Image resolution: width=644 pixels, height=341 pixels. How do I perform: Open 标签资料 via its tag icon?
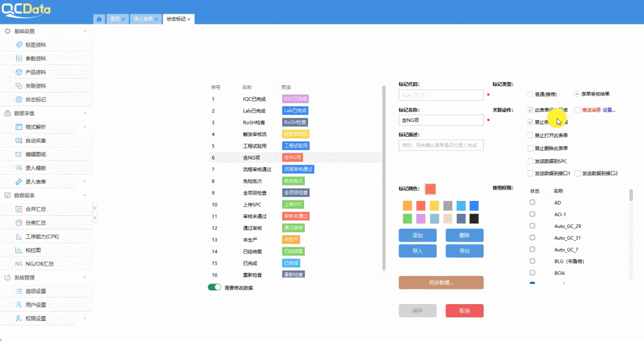(x=19, y=45)
